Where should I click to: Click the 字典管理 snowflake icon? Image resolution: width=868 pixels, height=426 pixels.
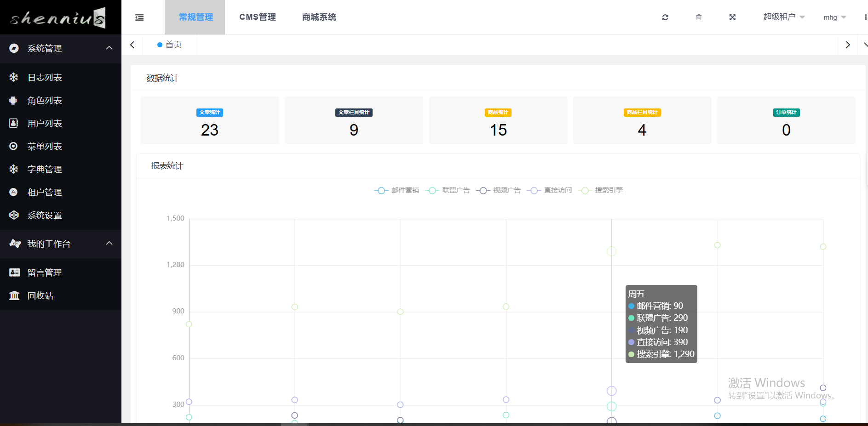(14, 169)
